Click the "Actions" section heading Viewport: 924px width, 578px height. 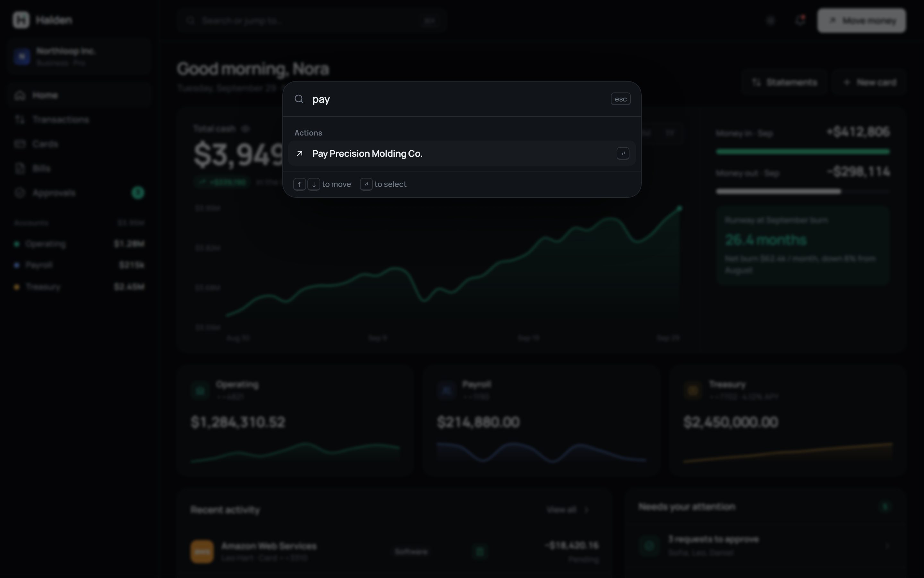[x=308, y=133]
